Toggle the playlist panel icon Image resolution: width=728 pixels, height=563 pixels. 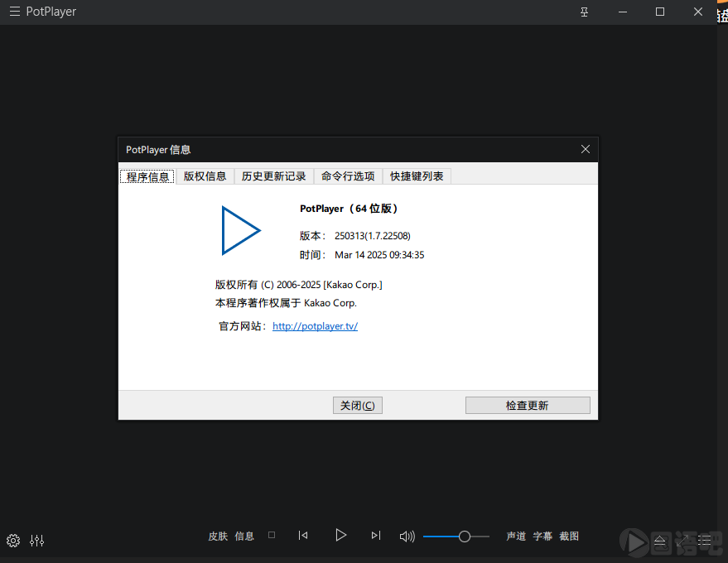tap(704, 541)
